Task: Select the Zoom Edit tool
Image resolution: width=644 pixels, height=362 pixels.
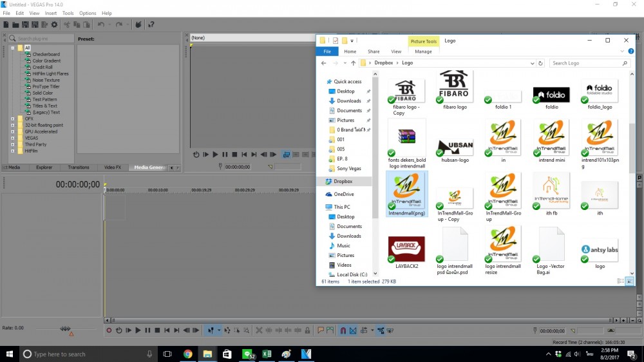Action: (x=247, y=330)
